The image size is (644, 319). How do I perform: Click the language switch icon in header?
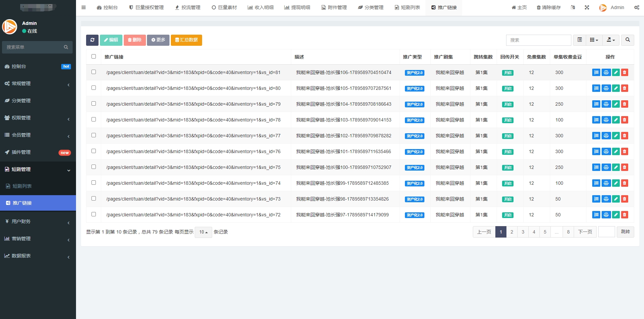point(573,7)
